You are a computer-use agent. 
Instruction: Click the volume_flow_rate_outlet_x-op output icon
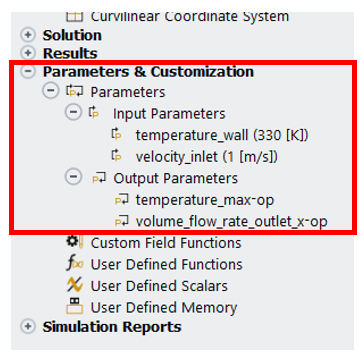pos(121,221)
